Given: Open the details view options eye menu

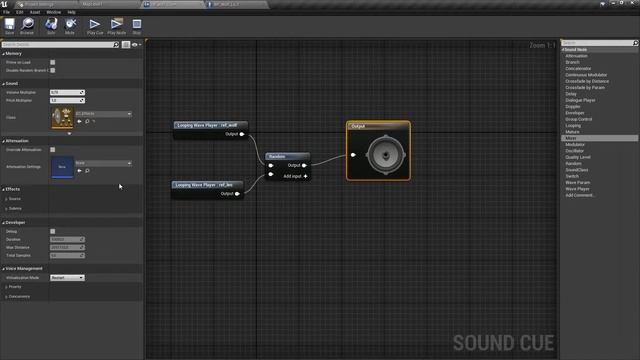Looking at the screenshot, I should click(136, 44).
